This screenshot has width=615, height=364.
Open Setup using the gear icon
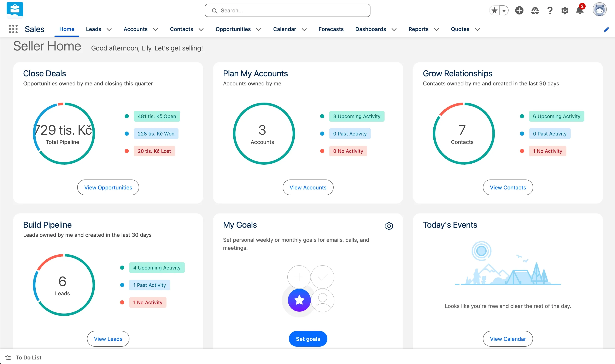coord(565,10)
